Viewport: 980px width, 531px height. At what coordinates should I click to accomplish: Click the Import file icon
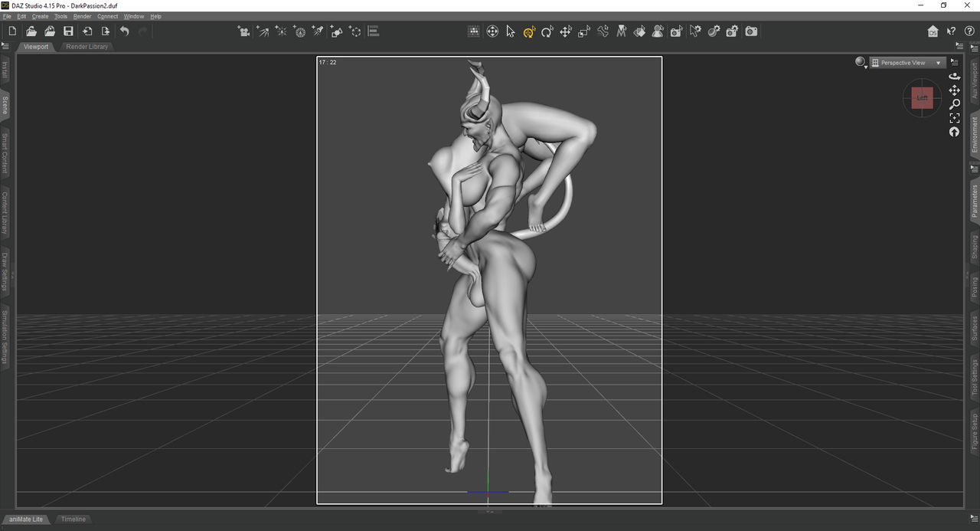point(87,31)
